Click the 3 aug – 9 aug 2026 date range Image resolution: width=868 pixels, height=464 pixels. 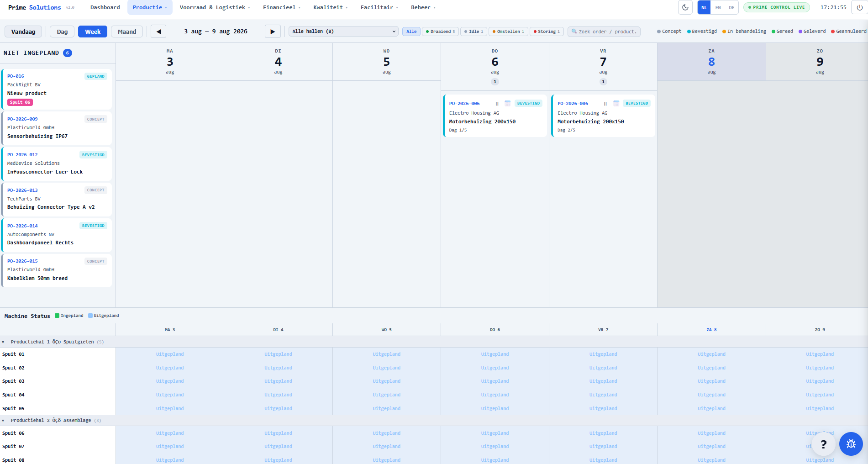216,32
